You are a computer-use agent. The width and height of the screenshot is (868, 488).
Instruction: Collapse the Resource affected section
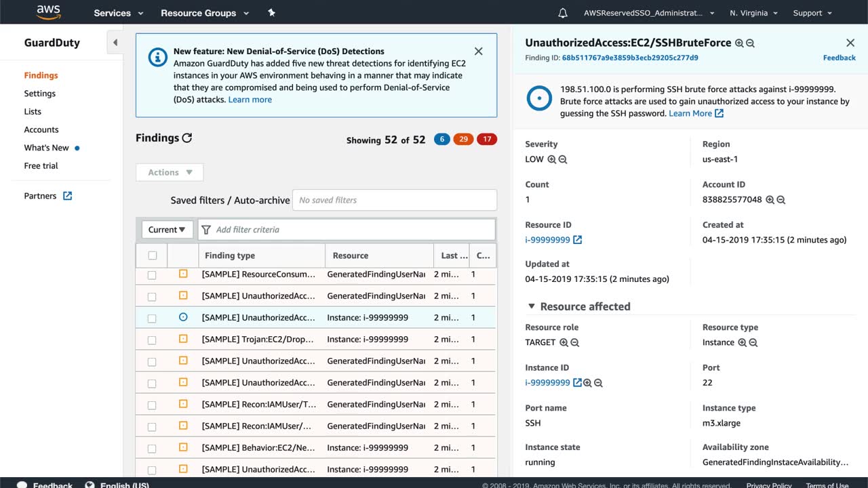click(532, 306)
